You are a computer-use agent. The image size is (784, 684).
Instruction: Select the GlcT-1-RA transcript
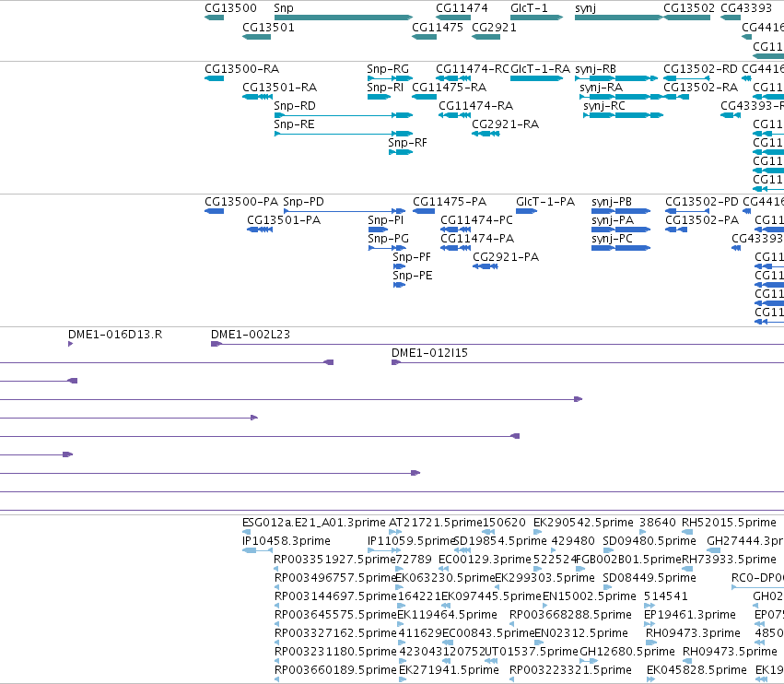tap(536, 78)
